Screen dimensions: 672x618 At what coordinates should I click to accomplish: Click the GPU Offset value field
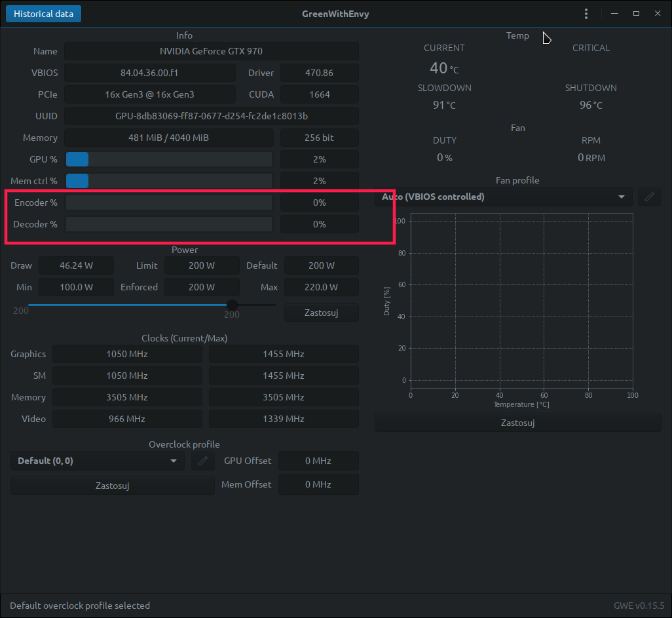[x=318, y=461]
